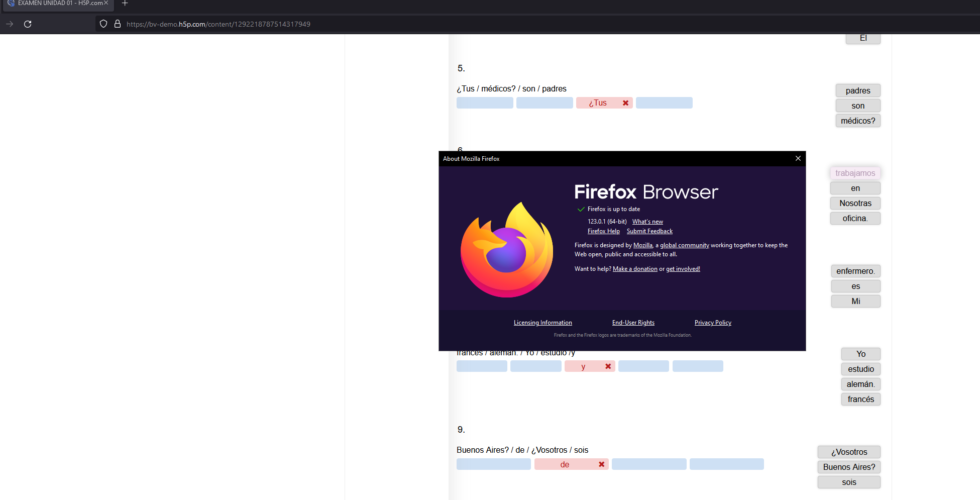980x500 pixels.
Task: Select the 'francés' word tile
Action: 861,399
